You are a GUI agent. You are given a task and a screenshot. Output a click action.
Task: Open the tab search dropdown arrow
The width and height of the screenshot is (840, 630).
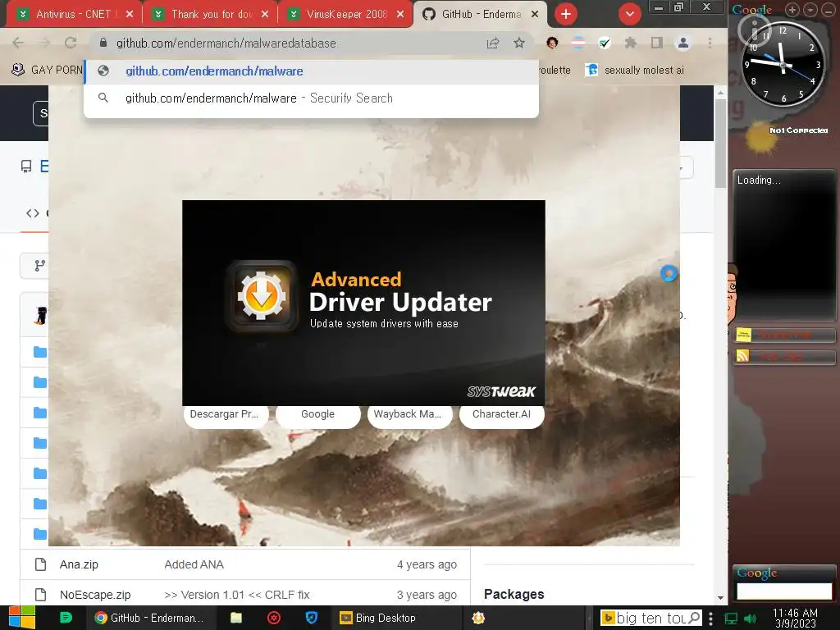pos(630,15)
